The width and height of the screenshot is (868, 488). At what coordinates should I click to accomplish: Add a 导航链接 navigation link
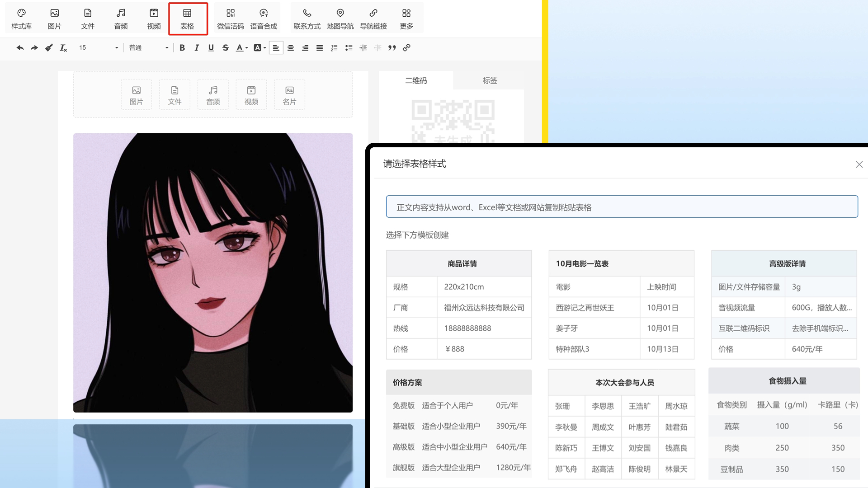pyautogui.click(x=373, y=19)
